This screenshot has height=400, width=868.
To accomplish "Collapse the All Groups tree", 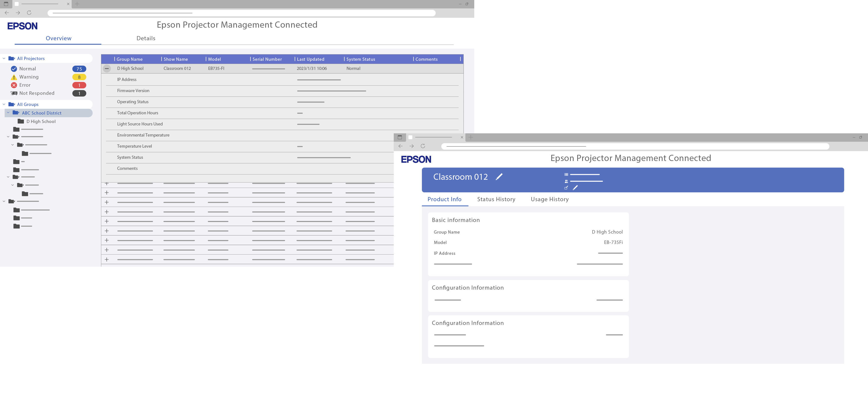I will [4, 104].
